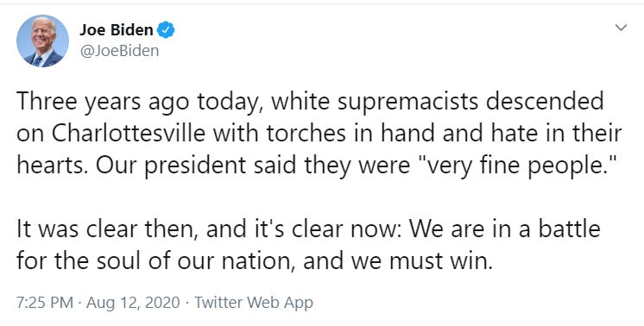The height and width of the screenshot is (326, 644).
Task: Click the phrase "We are in a battle"
Action: [505, 229]
